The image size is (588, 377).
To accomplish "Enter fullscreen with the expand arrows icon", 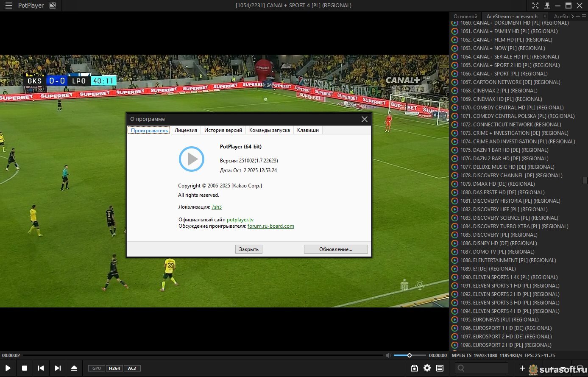I will tap(535, 6).
